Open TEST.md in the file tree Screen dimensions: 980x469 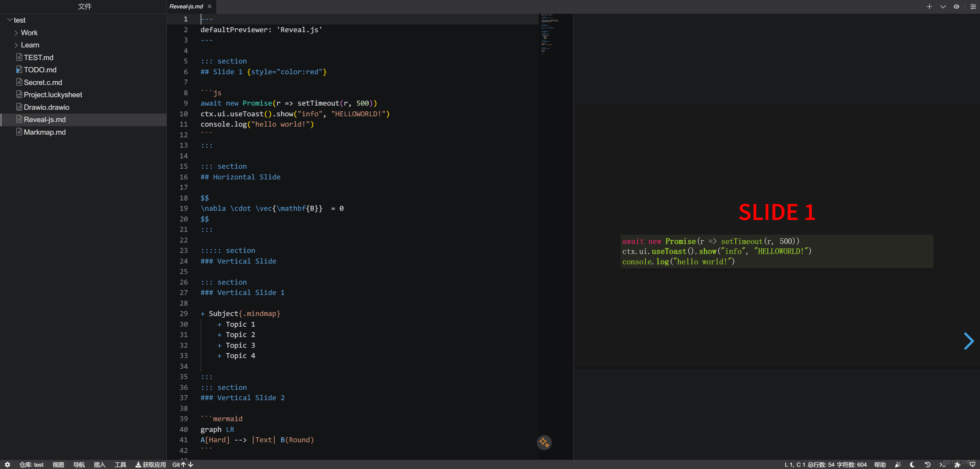pyautogui.click(x=39, y=57)
